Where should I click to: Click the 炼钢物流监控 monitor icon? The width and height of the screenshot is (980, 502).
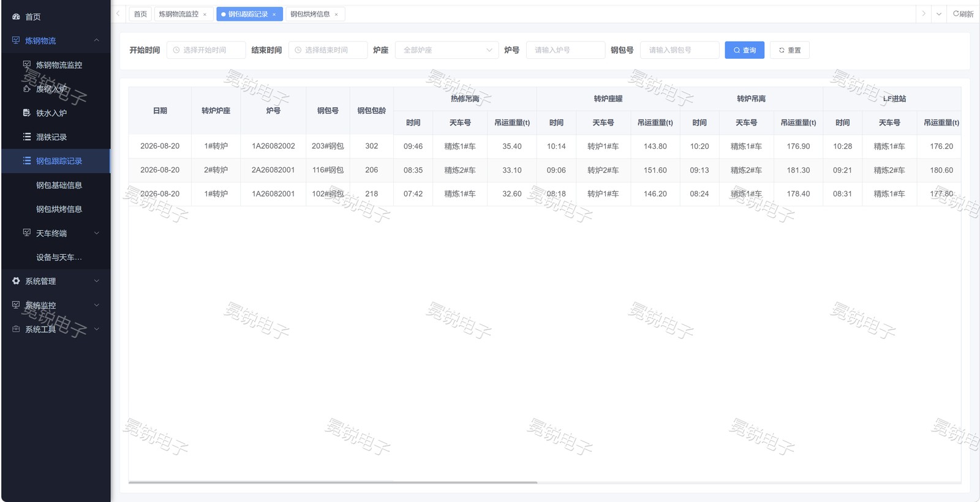27,64
